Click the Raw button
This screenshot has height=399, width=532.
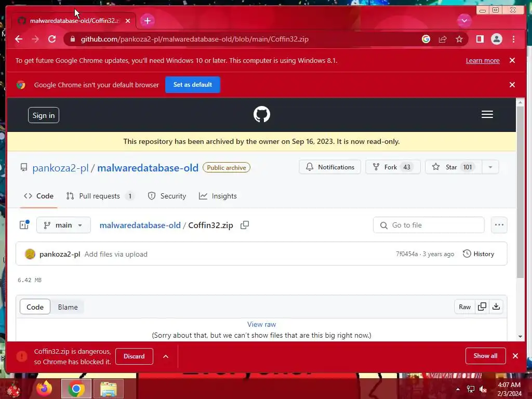[x=464, y=307]
